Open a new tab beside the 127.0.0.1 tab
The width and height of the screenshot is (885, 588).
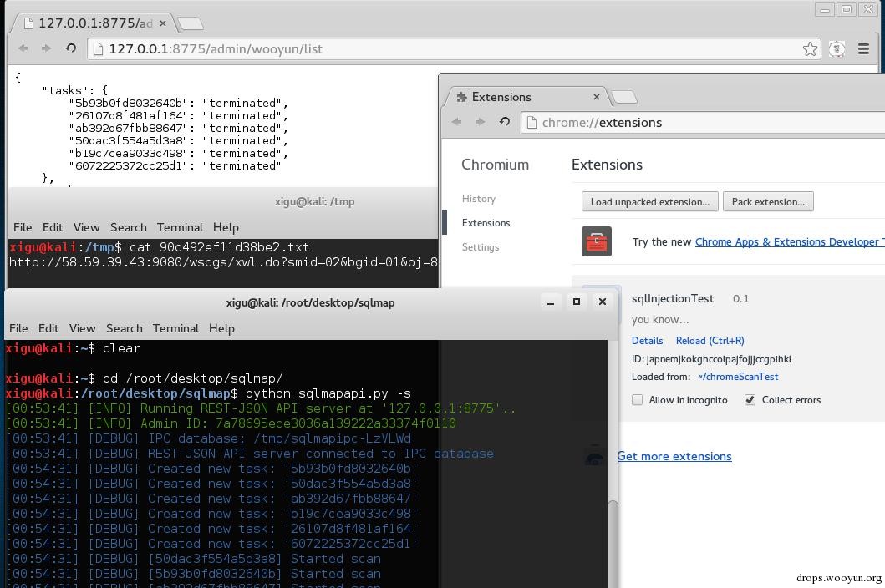191,23
